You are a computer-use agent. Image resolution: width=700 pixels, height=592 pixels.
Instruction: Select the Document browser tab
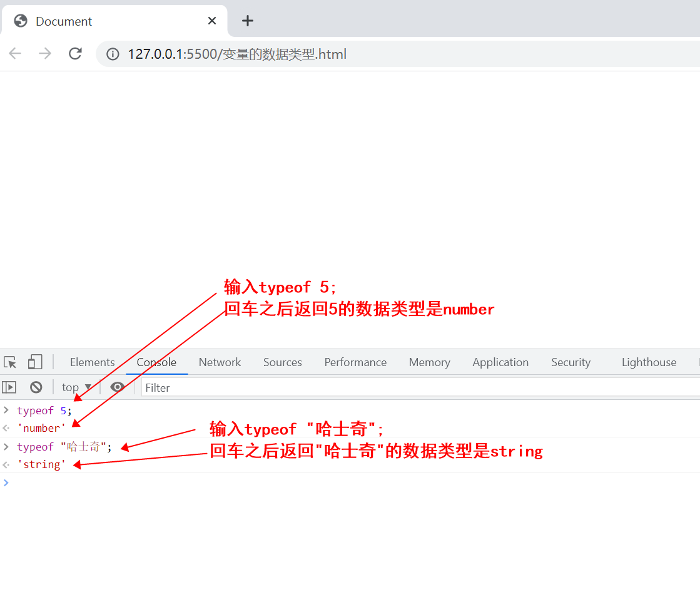(x=114, y=21)
